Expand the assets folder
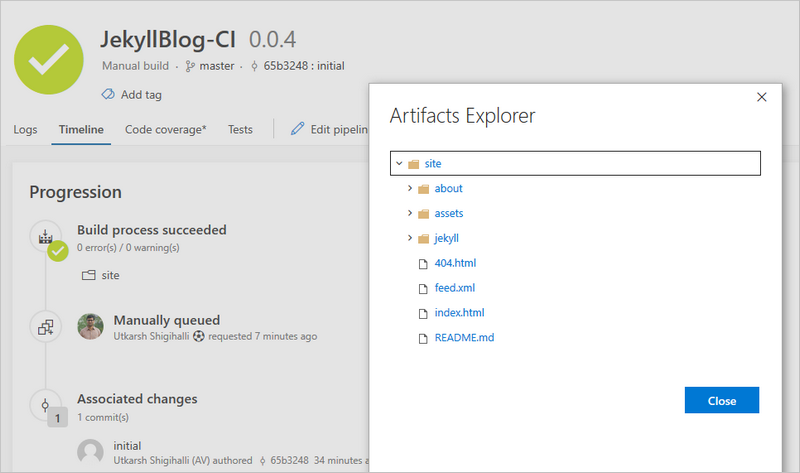 pyautogui.click(x=410, y=213)
